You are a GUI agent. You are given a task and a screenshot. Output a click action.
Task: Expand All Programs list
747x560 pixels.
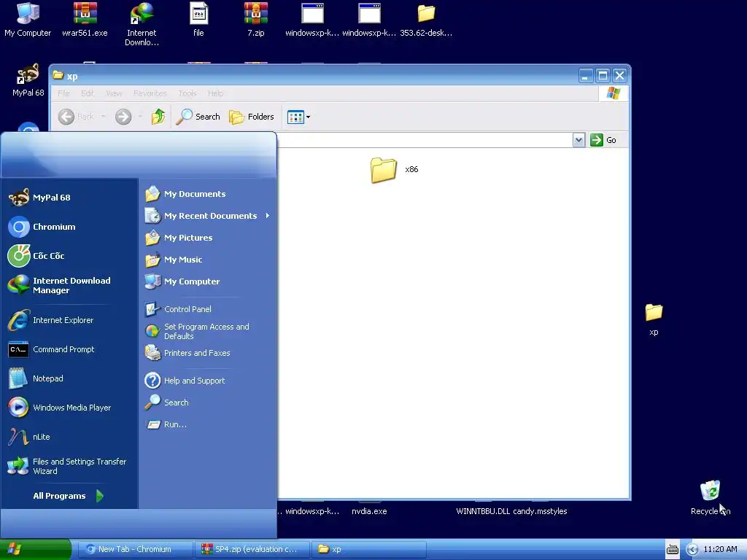point(68,496)
